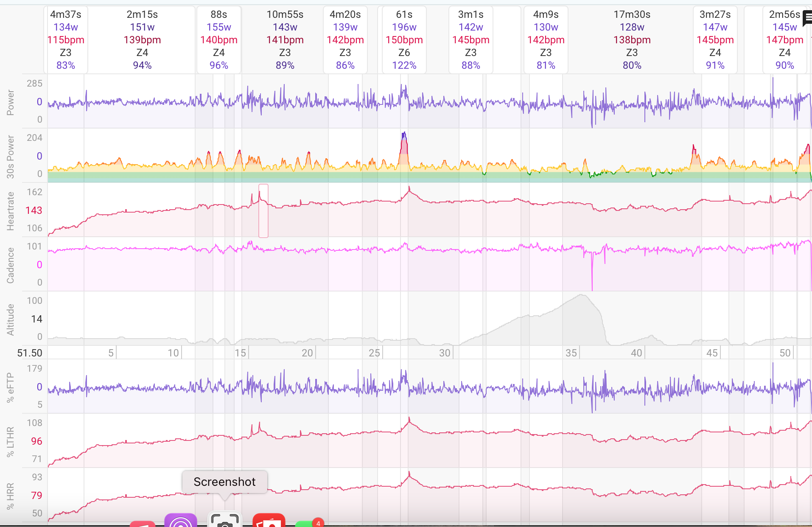812x527 pixels.
Task: Click the Cadence chart label
Action: point(11,265)
